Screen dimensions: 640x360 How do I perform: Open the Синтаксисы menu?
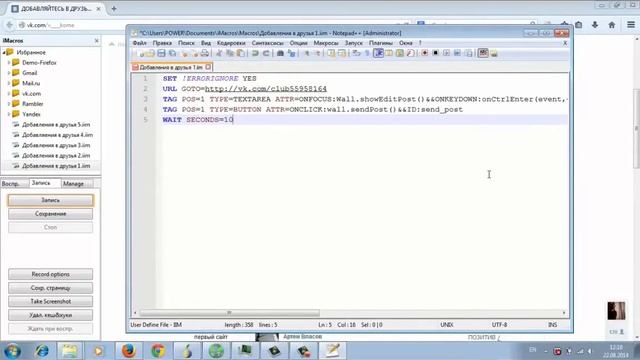tap(267, 43)
